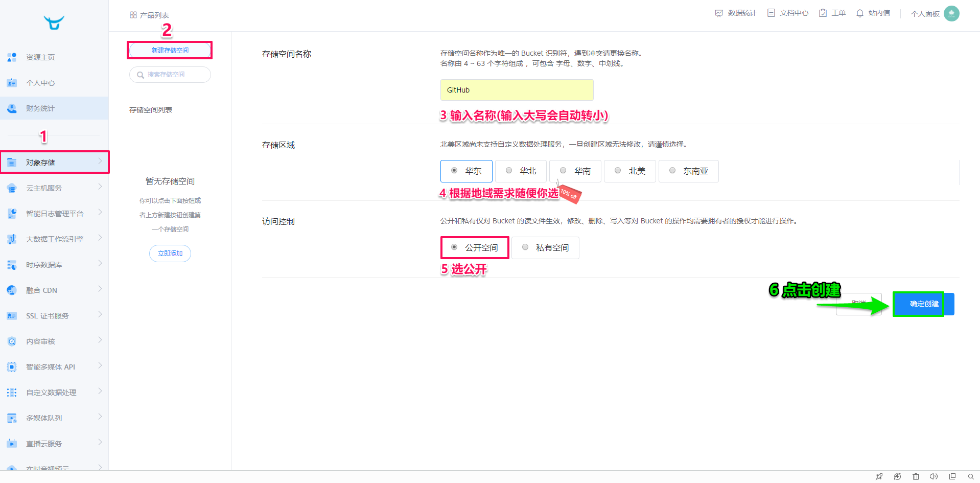Click the Qiniu logo at top left
This screenshot has width=980, height=483.
(54, 22)
